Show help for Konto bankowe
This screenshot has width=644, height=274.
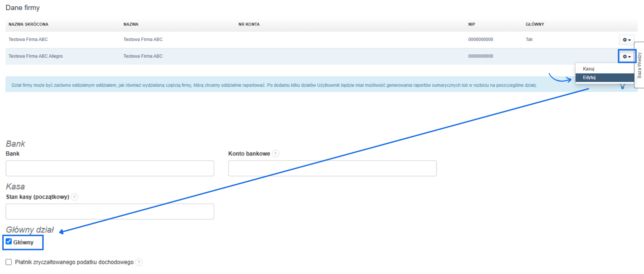pos(275,154)
